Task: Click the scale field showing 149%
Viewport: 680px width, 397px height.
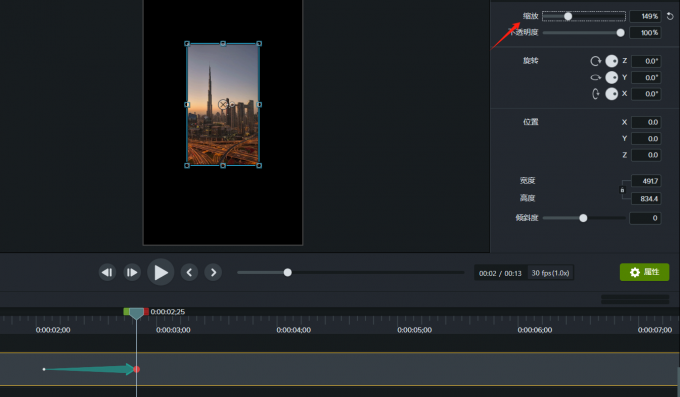Action: [x=645, y=16]
